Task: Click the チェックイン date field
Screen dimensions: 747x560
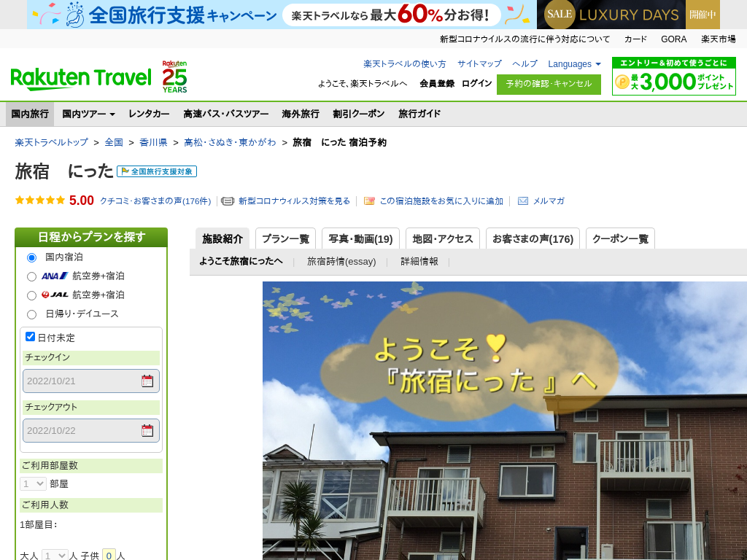Action: (91, 381)
